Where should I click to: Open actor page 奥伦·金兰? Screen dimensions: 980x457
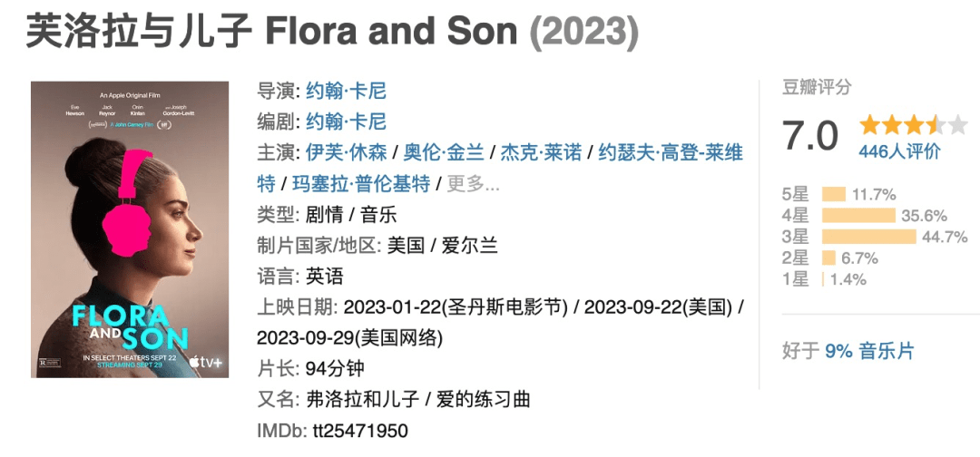point(444,153)
